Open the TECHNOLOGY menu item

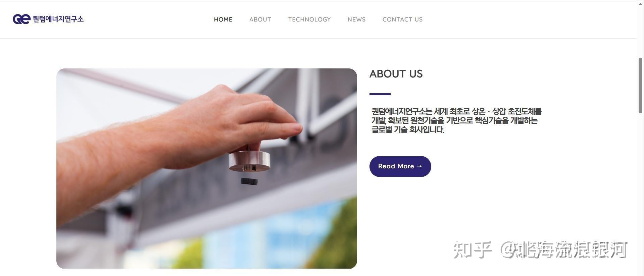click(x=309, y=19)
